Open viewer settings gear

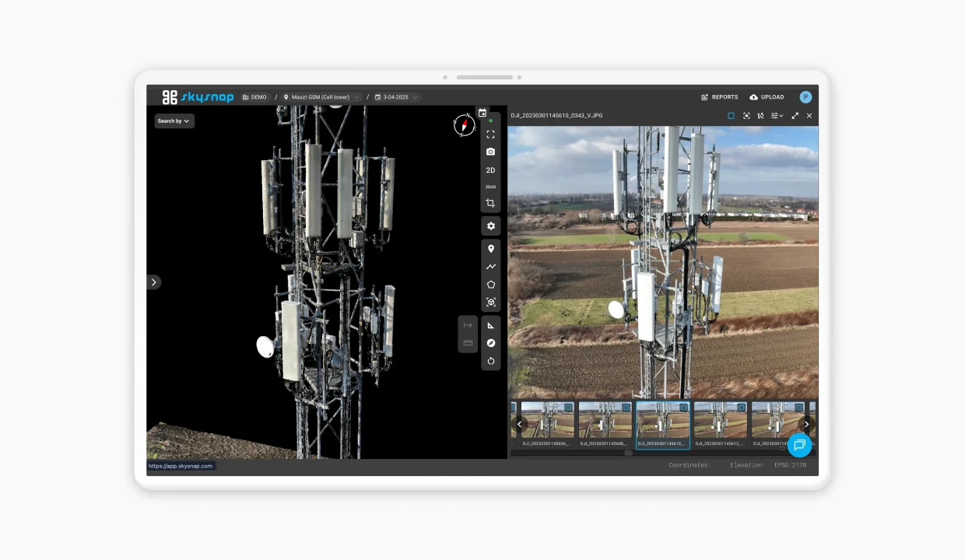pyautogui.click(x=490, y=226)
